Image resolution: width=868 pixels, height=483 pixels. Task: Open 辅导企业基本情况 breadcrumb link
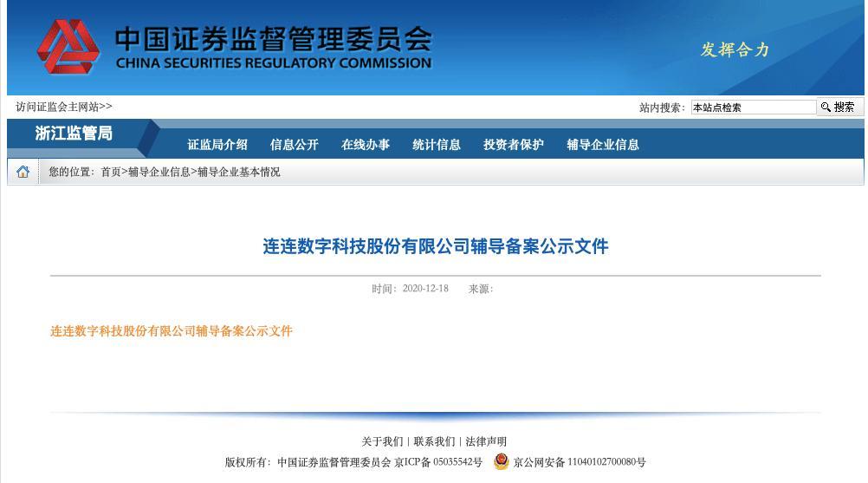pyautogui.click(x=238, y=172)
